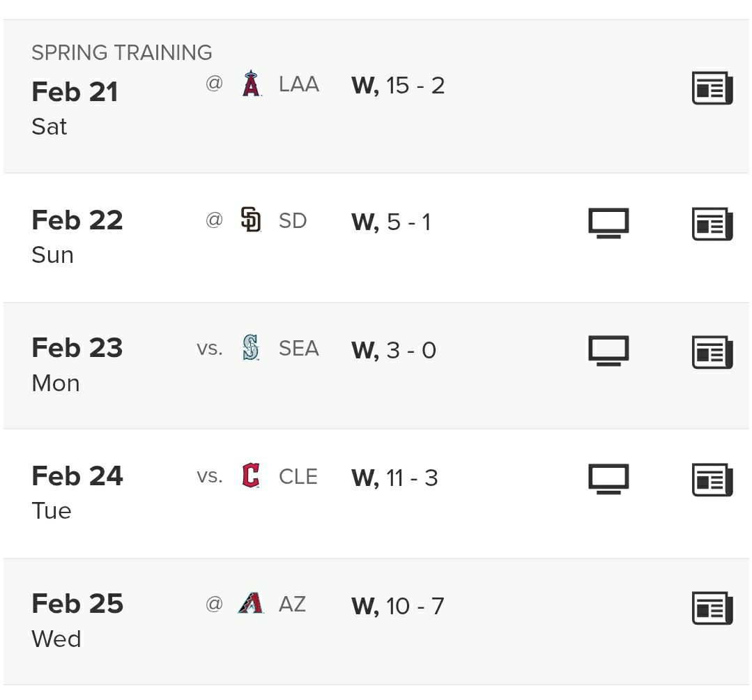Open the Feb 21 game recap newspaper icon
The image size is (752, 700).
pos(712,88)
